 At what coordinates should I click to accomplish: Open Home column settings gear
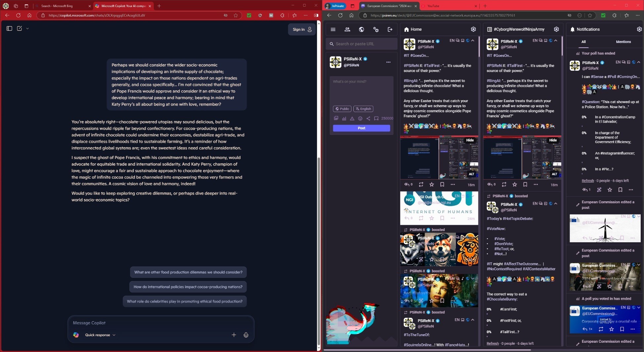tap(473, 29)
